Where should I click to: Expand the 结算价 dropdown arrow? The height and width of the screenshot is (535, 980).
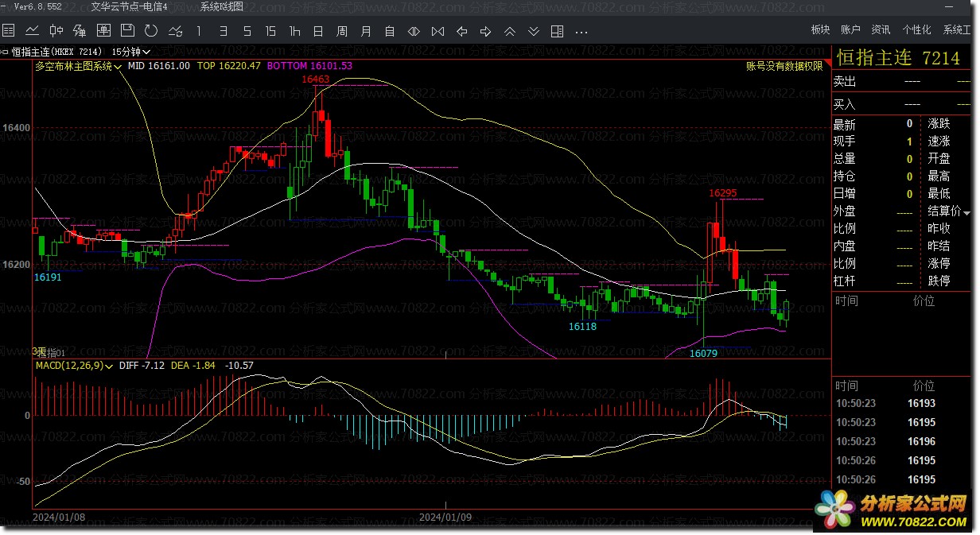(966, 212)
